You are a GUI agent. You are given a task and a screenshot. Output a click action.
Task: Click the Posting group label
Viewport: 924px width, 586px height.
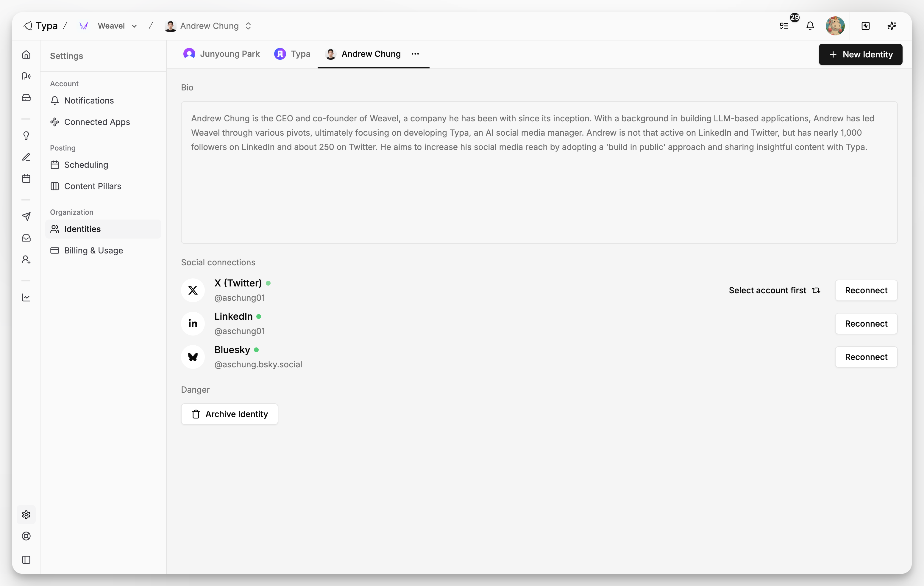coord(63,148)
